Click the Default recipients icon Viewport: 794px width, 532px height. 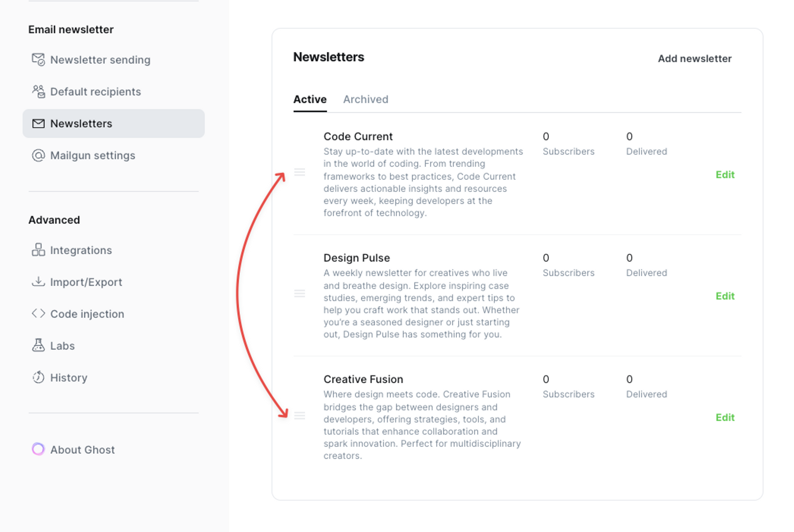38,91
